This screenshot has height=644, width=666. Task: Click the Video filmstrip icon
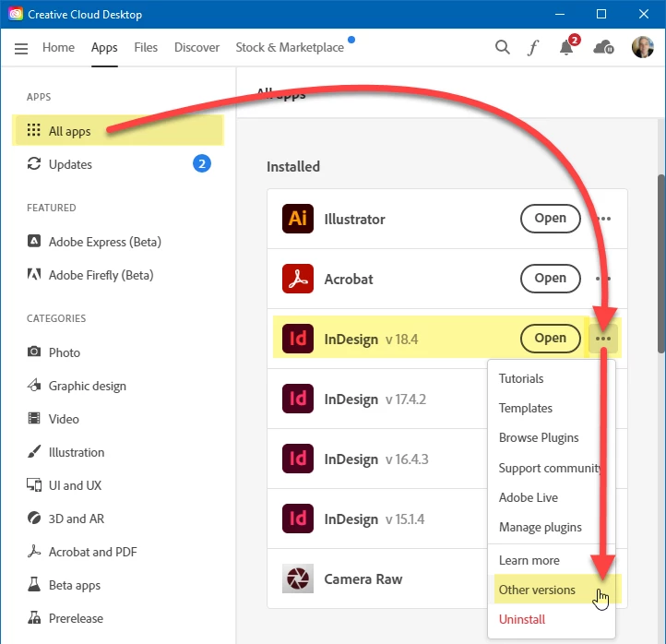(34, 419)
